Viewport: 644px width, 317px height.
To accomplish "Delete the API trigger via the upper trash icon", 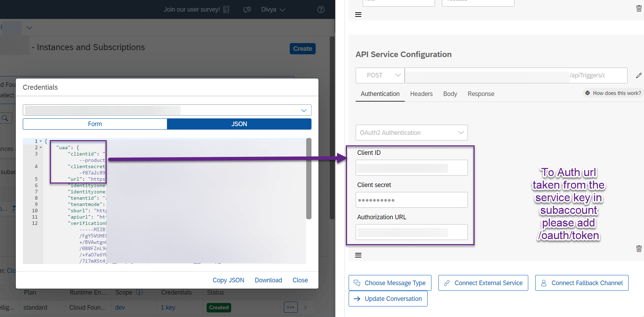I will [x=638, y=8].
